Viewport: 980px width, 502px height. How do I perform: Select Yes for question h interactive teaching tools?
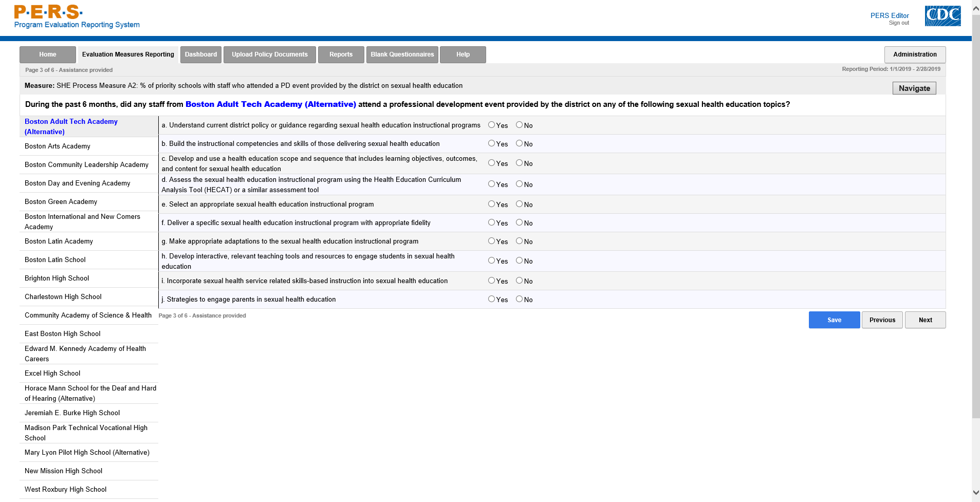pos(492,261)
